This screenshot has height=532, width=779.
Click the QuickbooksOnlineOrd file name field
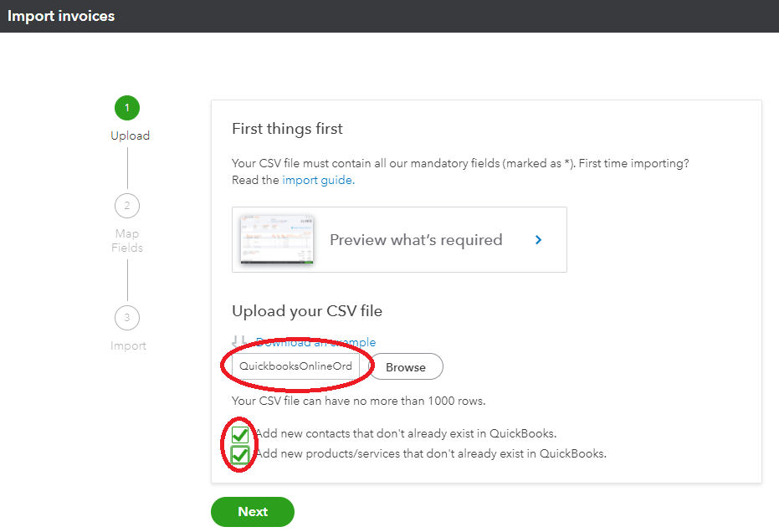[295, 366]
